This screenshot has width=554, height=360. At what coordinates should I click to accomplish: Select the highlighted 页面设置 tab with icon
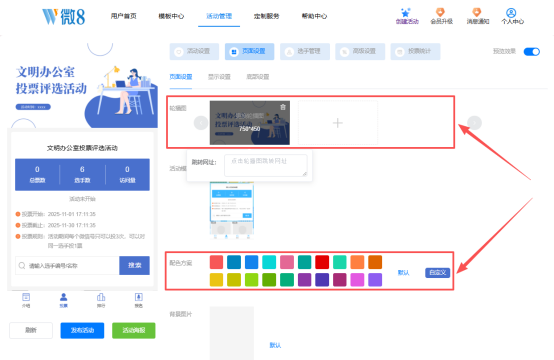pos(249,52)
